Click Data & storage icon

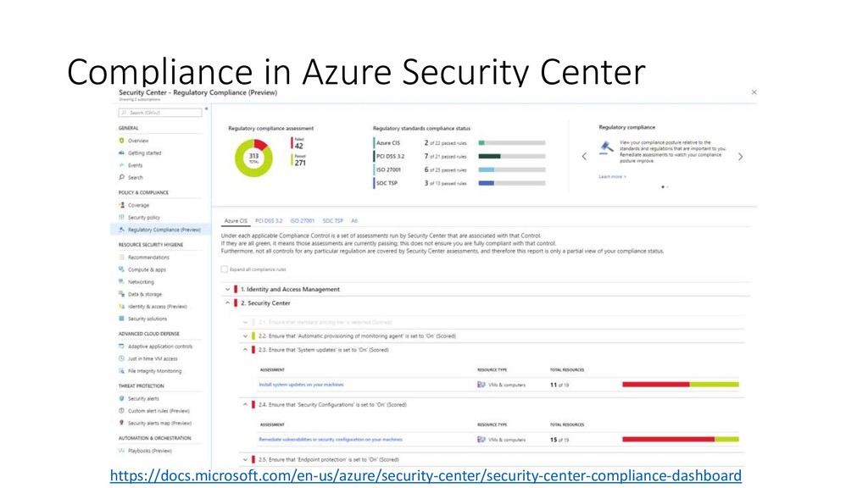pyautogui.click(x=122, y=294)
